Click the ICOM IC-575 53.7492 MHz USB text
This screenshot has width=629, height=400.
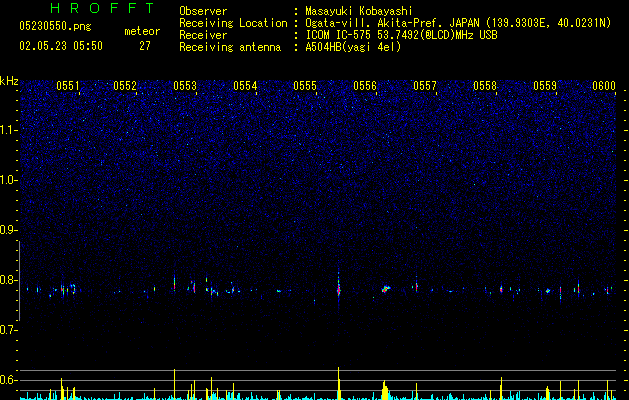tap(401, 35)
